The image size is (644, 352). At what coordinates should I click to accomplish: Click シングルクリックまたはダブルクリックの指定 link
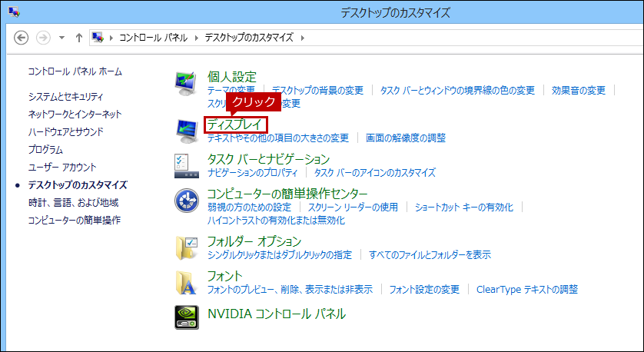pos(280,255)
